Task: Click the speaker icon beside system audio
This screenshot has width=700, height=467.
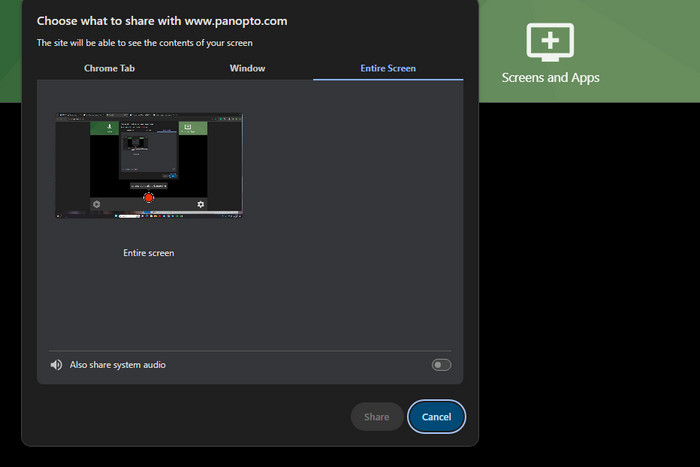Action: coord(56,365)
